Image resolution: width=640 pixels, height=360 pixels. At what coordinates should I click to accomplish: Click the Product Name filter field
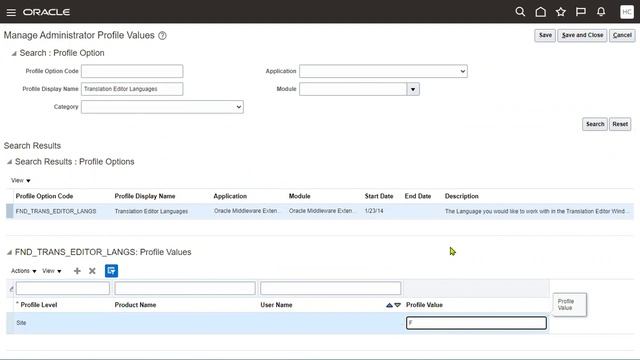click(185, 288)
